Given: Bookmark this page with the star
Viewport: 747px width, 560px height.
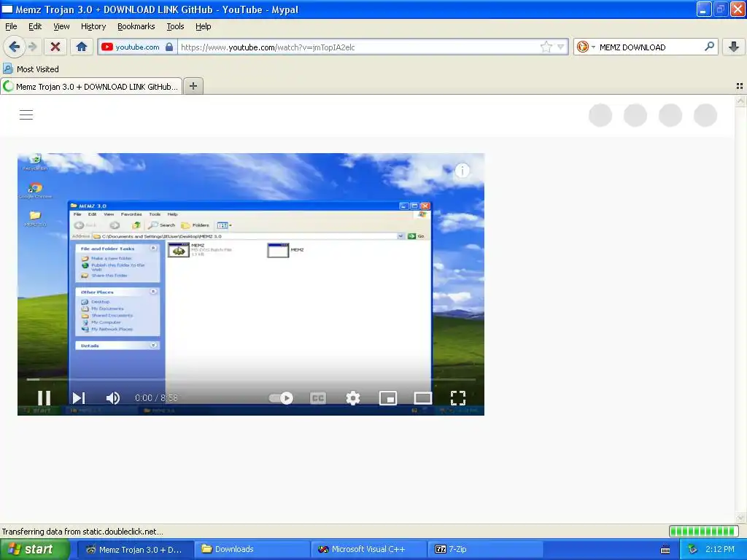Looking at the screenshot, I should pos(546,47).
